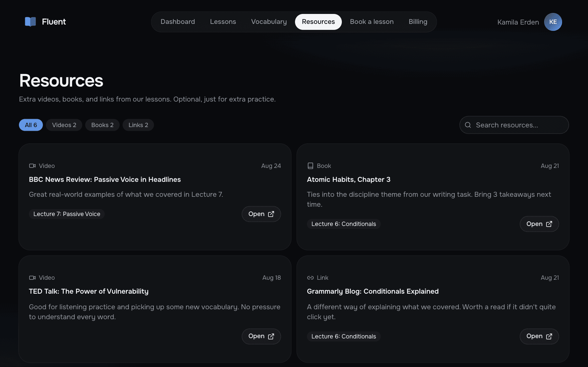Click the Kamila Erden user name
The image size is (588, 367).
point(518,22)
